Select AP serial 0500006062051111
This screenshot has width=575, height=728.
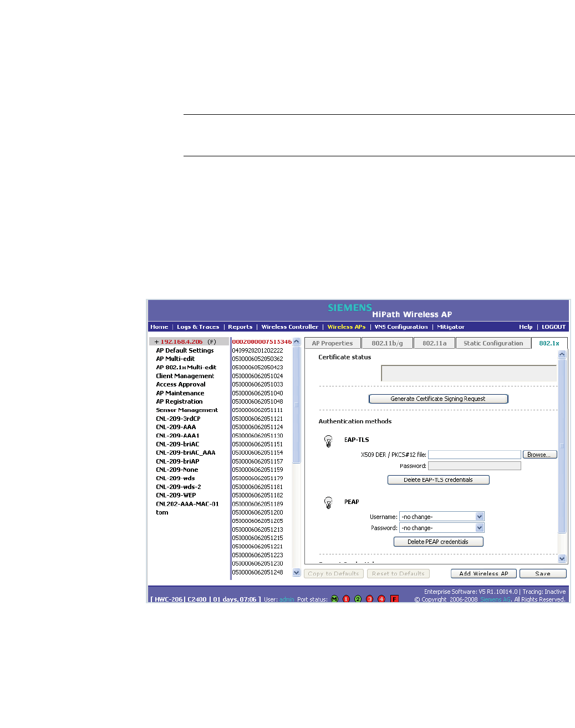pos(257,410)
